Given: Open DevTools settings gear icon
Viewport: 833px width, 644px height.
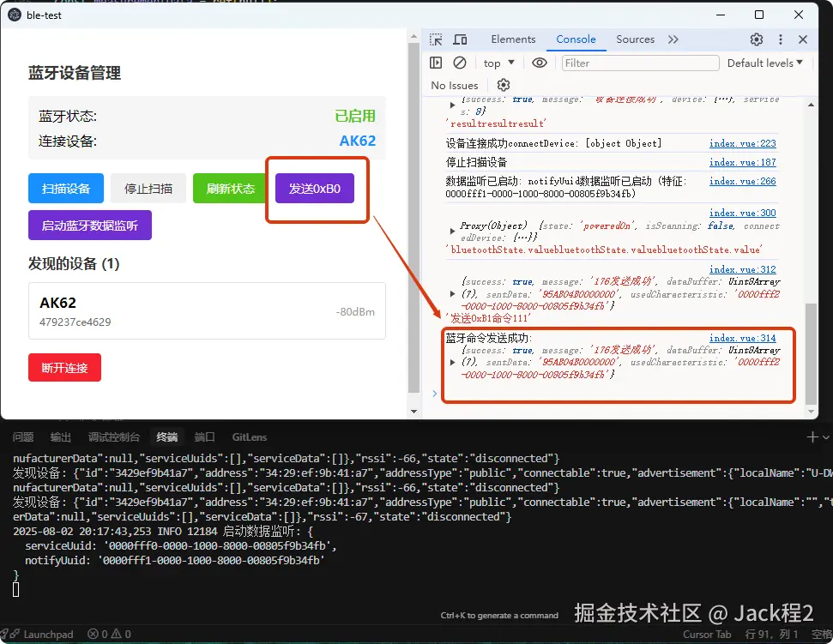Looking at the screenshot, I should (x=757, y=39).
